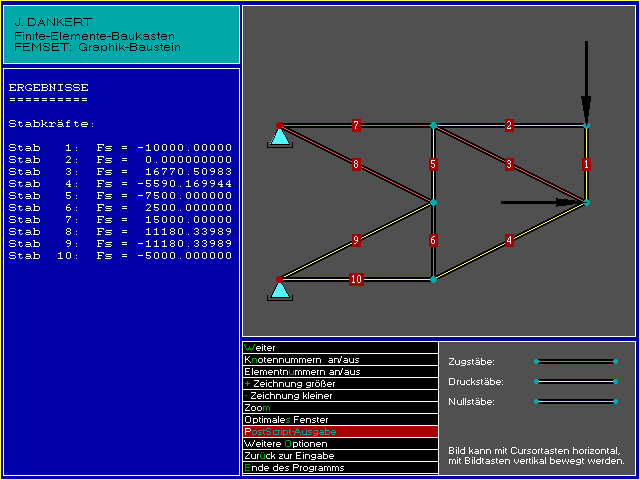Screen dimensions: 640x480
Task: Click the horizontal load arrow pointing right
Action: point(541,202)
